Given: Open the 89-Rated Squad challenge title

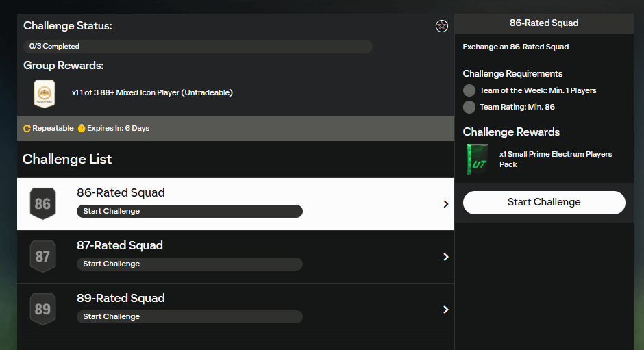Looking at the screenshot, I should [121, 298].
